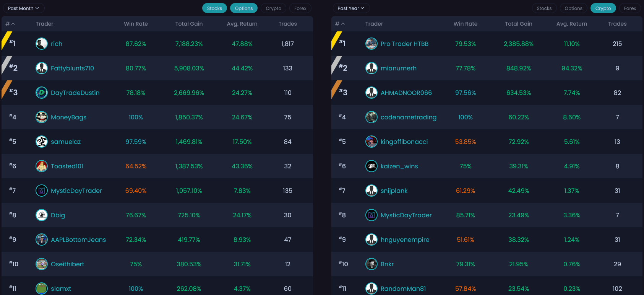Toggle Stocks filter in left leaderboard
The image size is (644, 295).
coord(214,8)
